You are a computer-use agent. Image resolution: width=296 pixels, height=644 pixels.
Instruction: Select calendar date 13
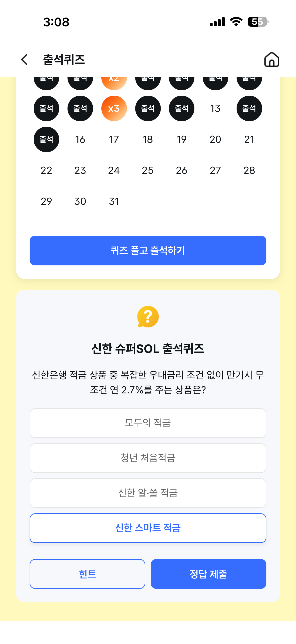point(215,108)
